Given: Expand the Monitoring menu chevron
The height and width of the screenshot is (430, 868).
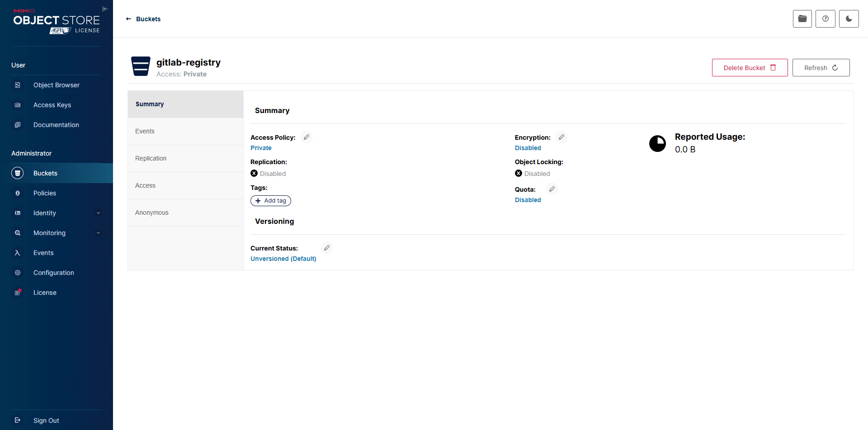Looking at the screenshot, I should click(x=98, y=233).
